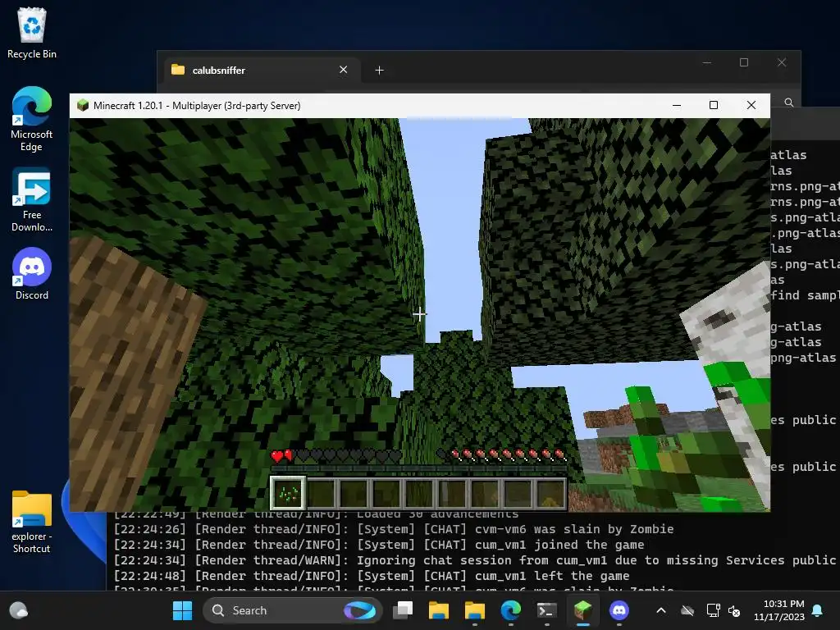
Task: Select the last hotbar slot in Minecraft
Action: point(549,493)
